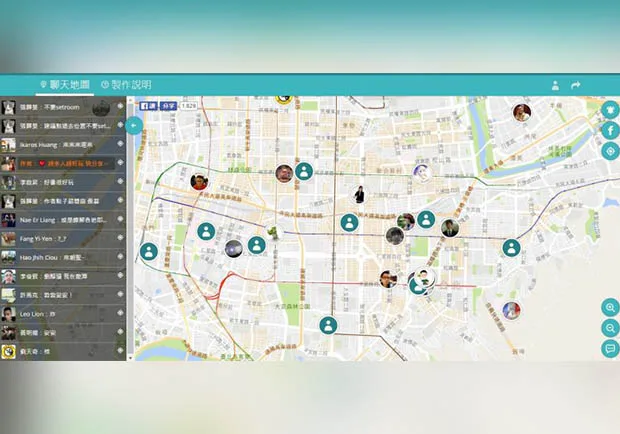
Task: Open the chat bubble button
Action: [611, 349]
